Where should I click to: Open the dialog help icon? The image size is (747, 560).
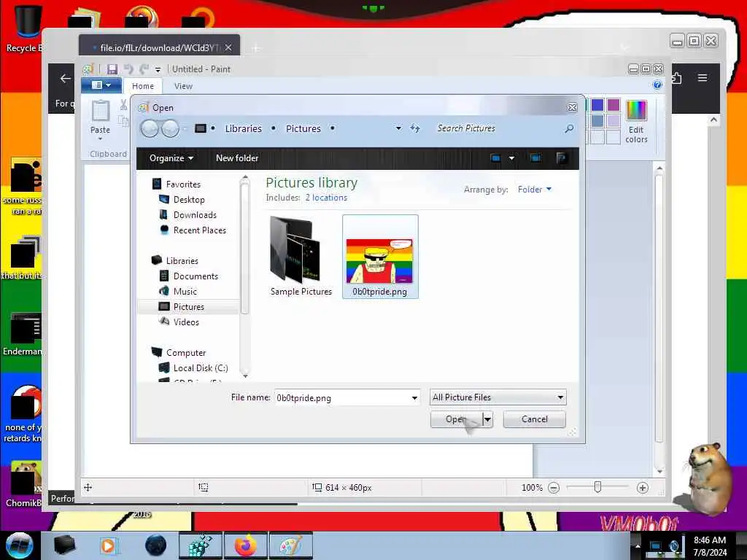561,158
